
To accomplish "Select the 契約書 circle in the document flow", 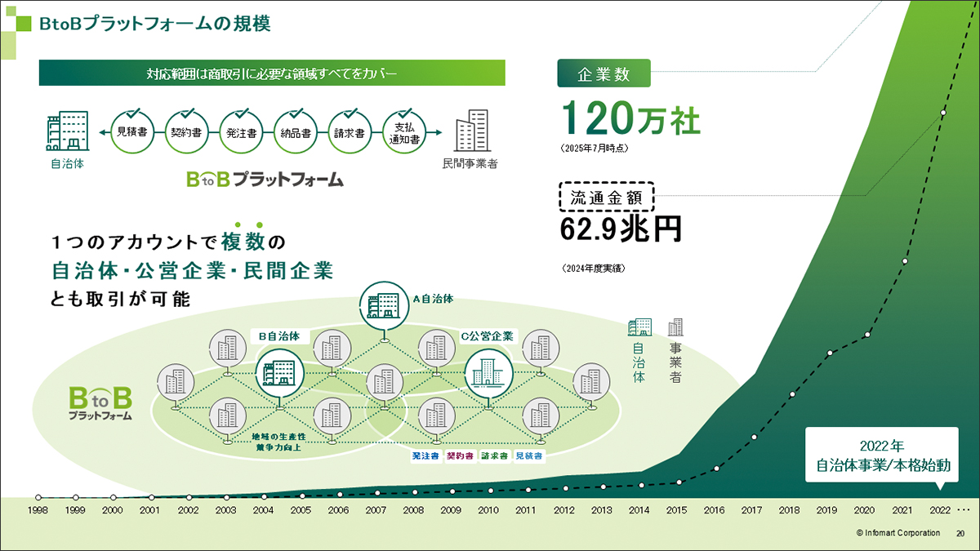I will pyautogui.click(x=186, y=131).
